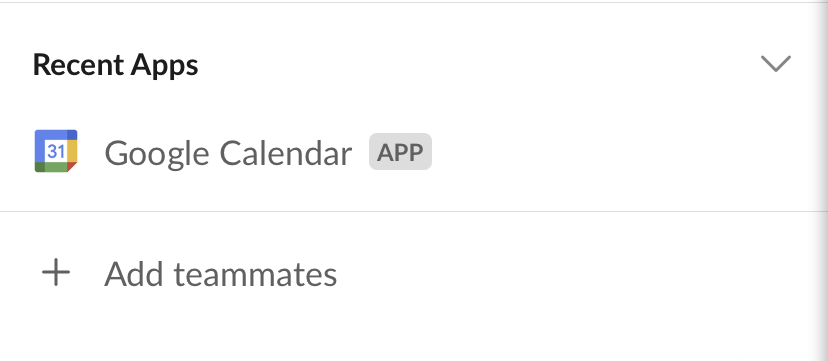This screenshot has height=361, width=828.
Task: Click the Google Calendar app icon
Action: (x=56, y=151)
